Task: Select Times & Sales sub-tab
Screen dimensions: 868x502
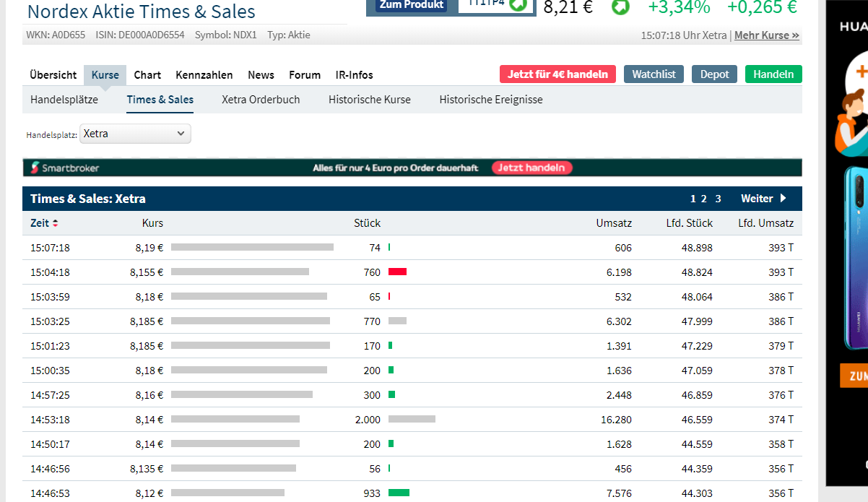Action: [160, 100]
